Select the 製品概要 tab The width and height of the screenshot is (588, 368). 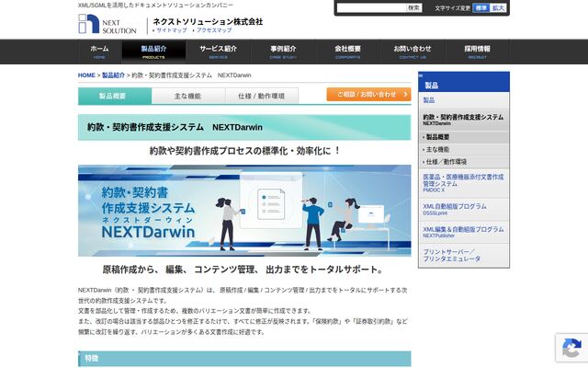point(115,96)
